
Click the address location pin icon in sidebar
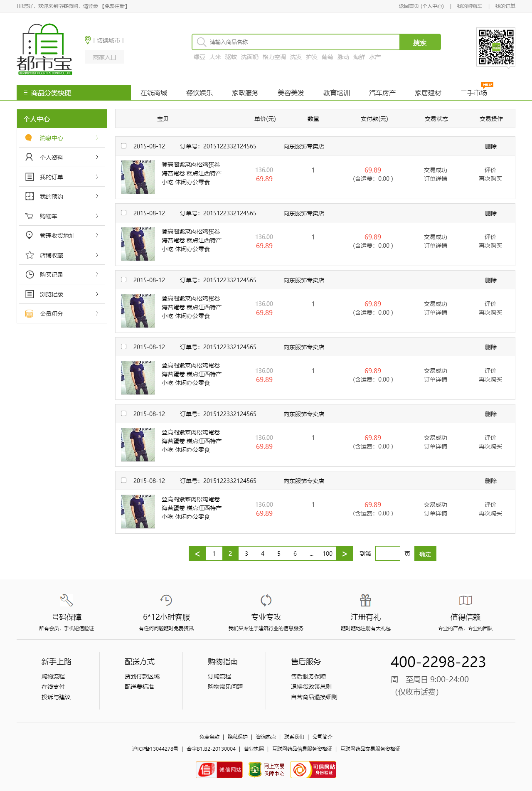[x=29, y=235]
